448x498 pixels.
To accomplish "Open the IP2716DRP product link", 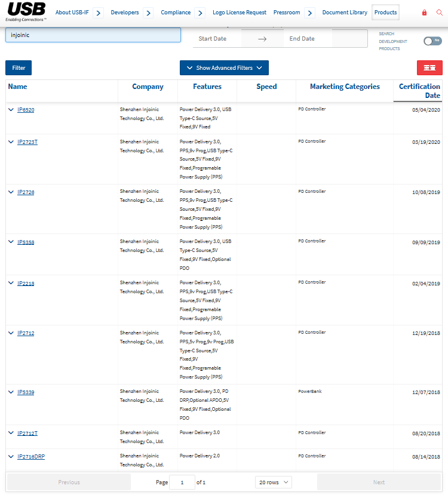I will (31, 457).
